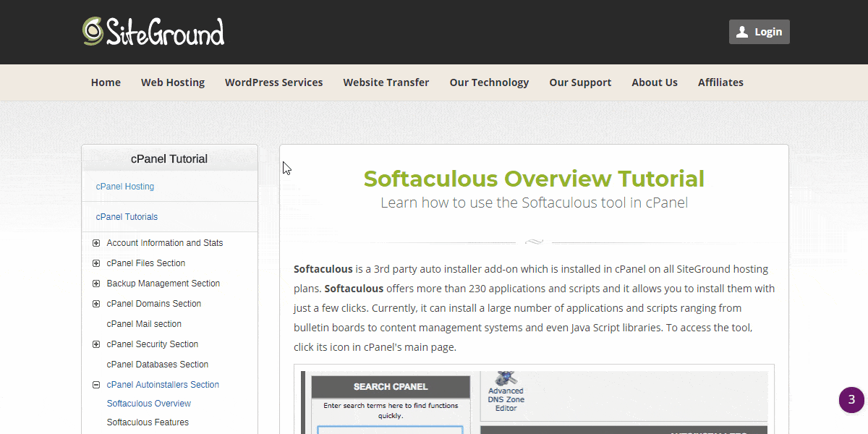Click the SEARCH CPANEL header in screenshot
The image size is (868, 434).
click(x=391, y=386)
